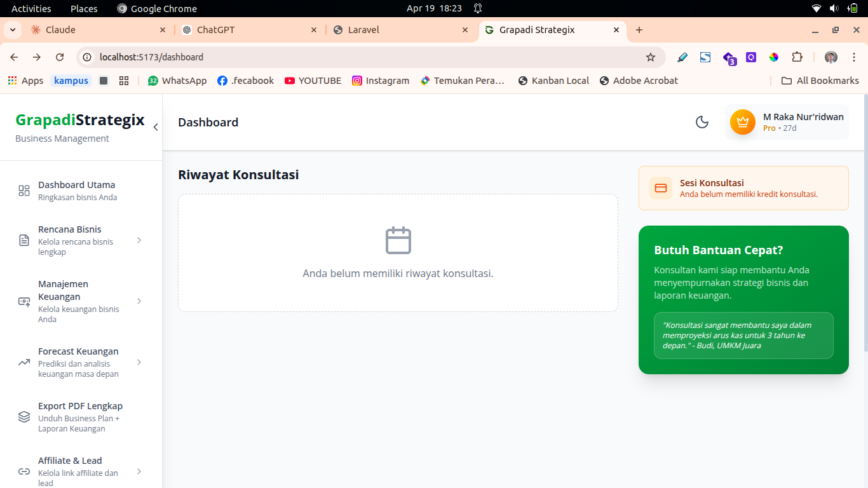Bookmark this page with star icon
Viewport: 868px width, 488px height.
651,57
